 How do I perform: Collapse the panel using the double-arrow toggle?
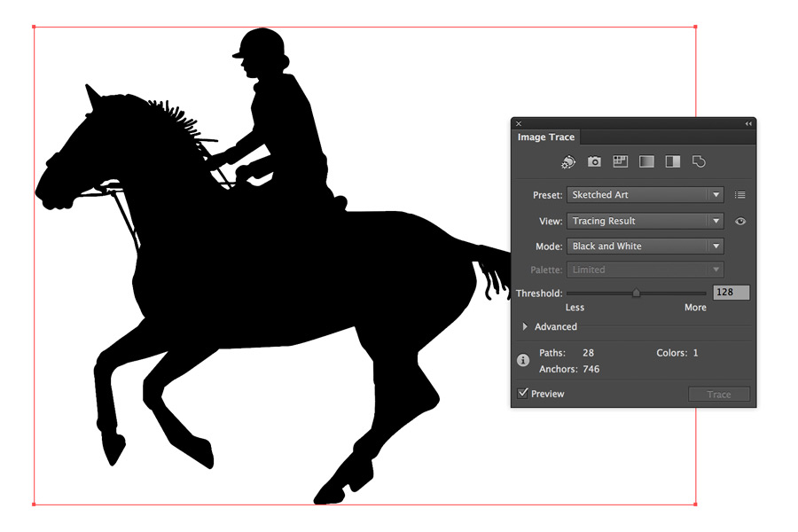click(748, 123)
